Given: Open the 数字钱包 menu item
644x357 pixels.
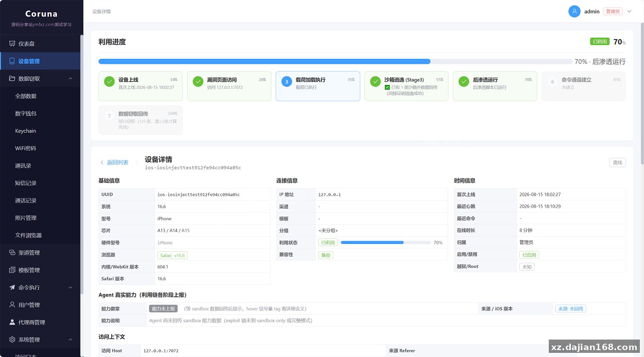Looking at the screenshot, I should [x=26, y=113].
